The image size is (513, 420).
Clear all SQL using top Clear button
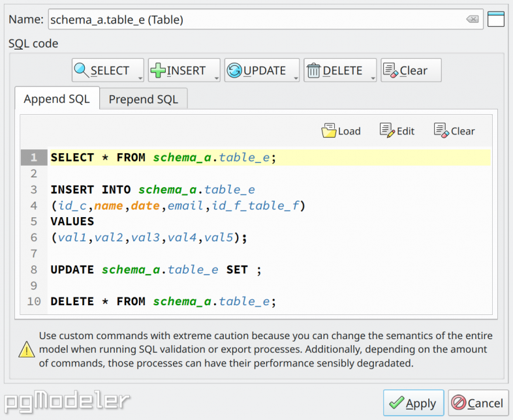tap(411, 70)
